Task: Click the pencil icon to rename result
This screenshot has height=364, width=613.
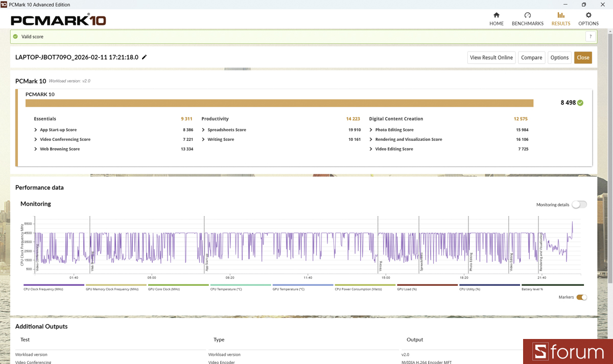Action: click(145, 57)
